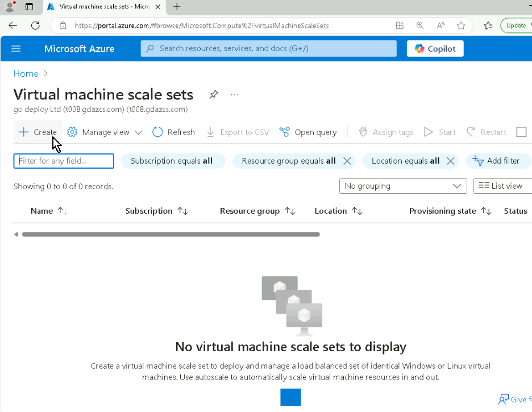Reload the browser page
This screenshot has height=412, width=532.
click(35, 26)
